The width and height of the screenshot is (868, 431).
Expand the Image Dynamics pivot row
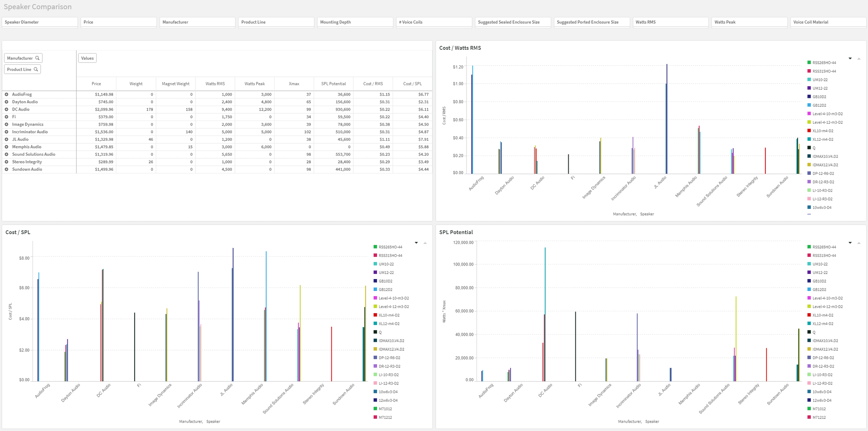(x=6, y=124)
